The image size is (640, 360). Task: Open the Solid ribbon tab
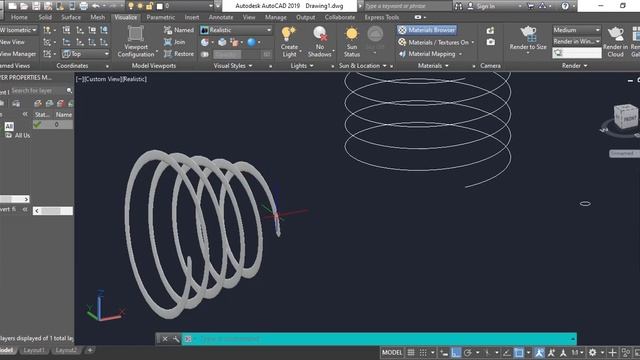pyautogui.click(x=45, y=17)
